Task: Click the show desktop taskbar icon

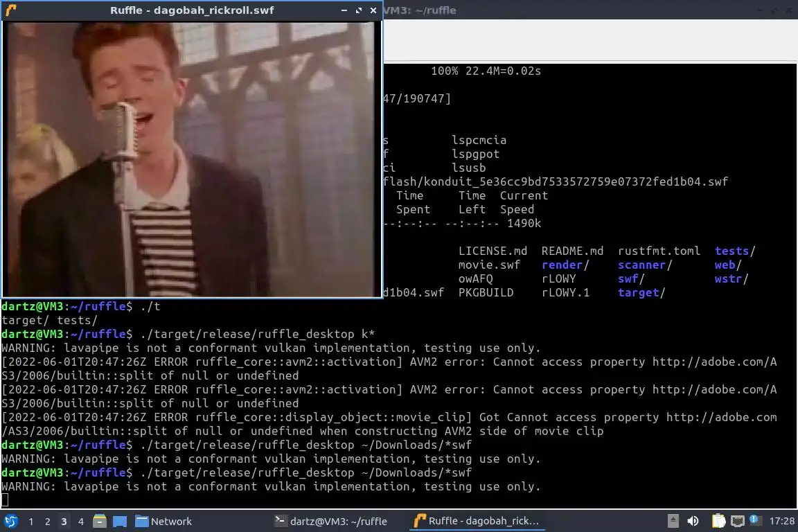Action: [x=120, y=521]
